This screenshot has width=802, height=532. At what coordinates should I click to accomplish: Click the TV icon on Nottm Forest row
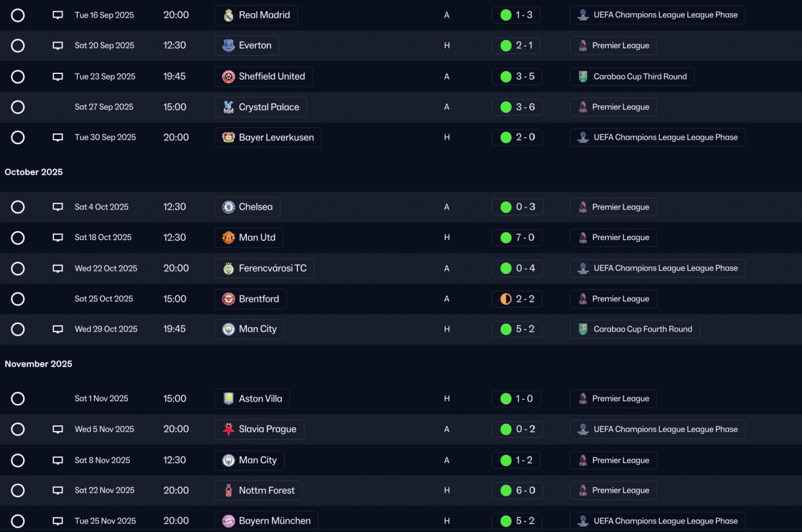pos(58,491)
